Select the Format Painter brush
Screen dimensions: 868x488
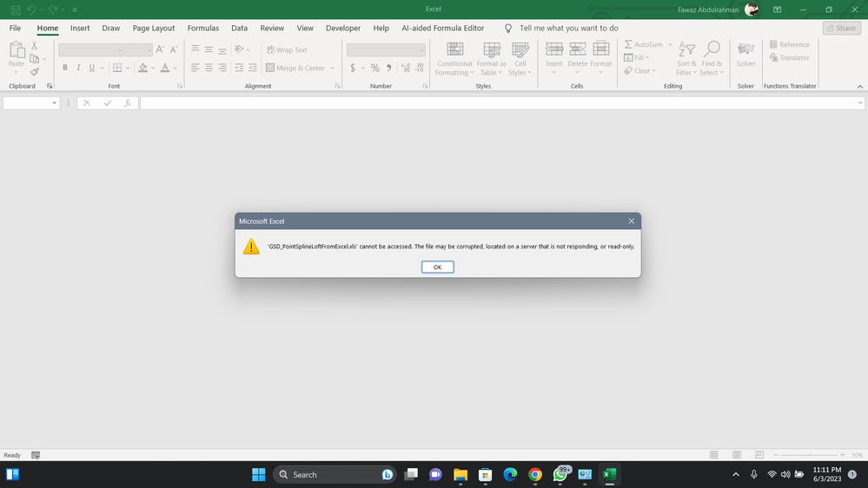35,72
